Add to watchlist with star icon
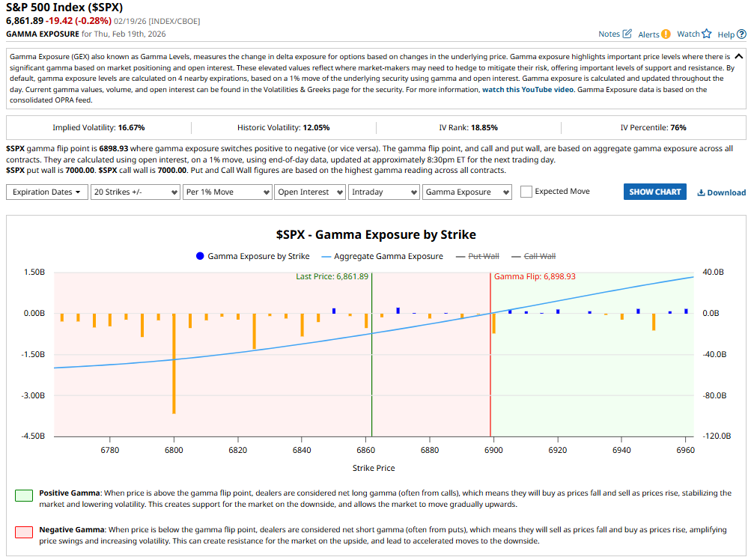 (x=706, y=34)
